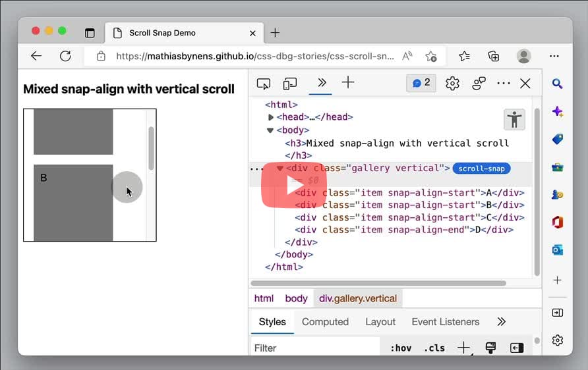588x370 pixels.
Task: Collapse the gallery vertical div node
Action: point(279,168)
